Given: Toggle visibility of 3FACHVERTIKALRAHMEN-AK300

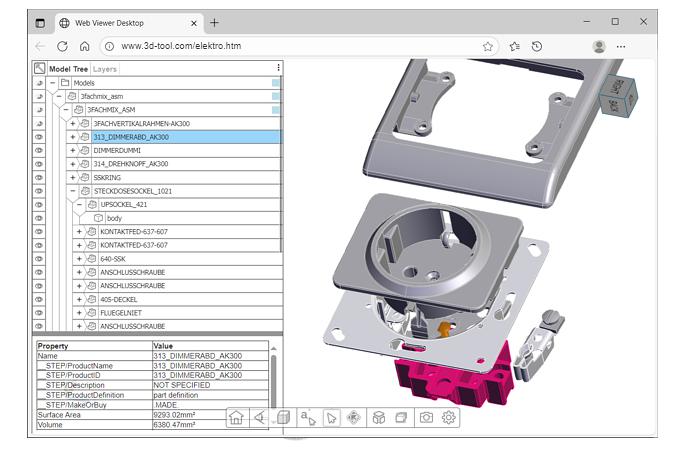Looking at the screenshot, I should point(39,123).
